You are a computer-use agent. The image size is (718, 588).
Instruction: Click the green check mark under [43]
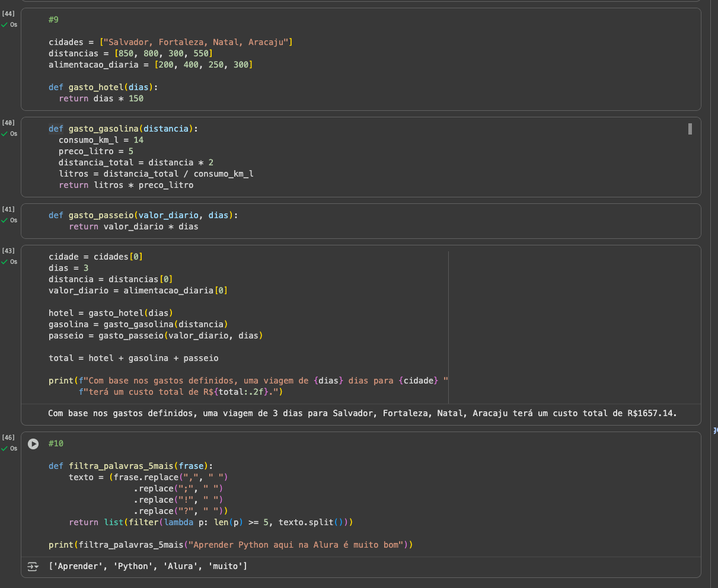[x=4, y=262]
